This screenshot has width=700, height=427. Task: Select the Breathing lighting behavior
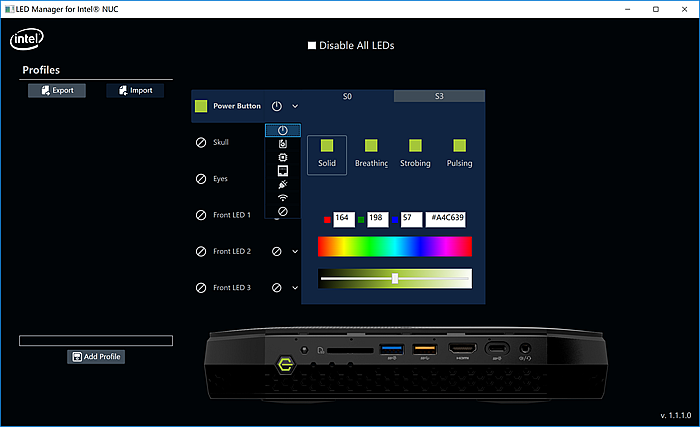point(371,155)
